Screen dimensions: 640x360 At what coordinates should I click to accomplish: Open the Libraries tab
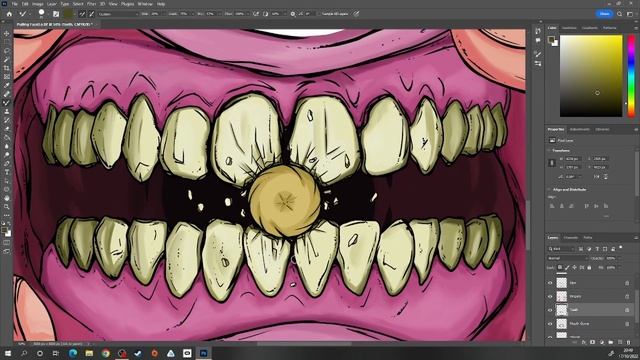click(x=602, y=129)
